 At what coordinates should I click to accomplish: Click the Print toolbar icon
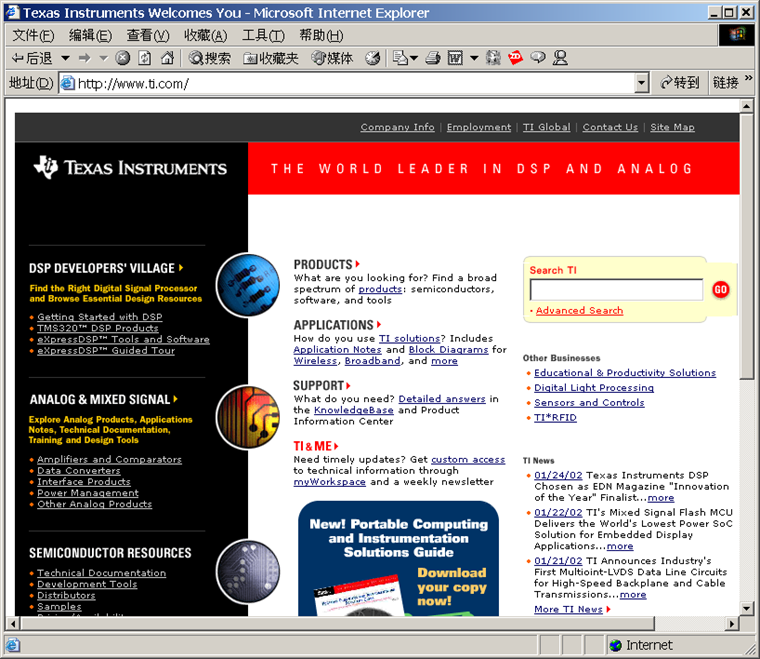tap(433, 58)
